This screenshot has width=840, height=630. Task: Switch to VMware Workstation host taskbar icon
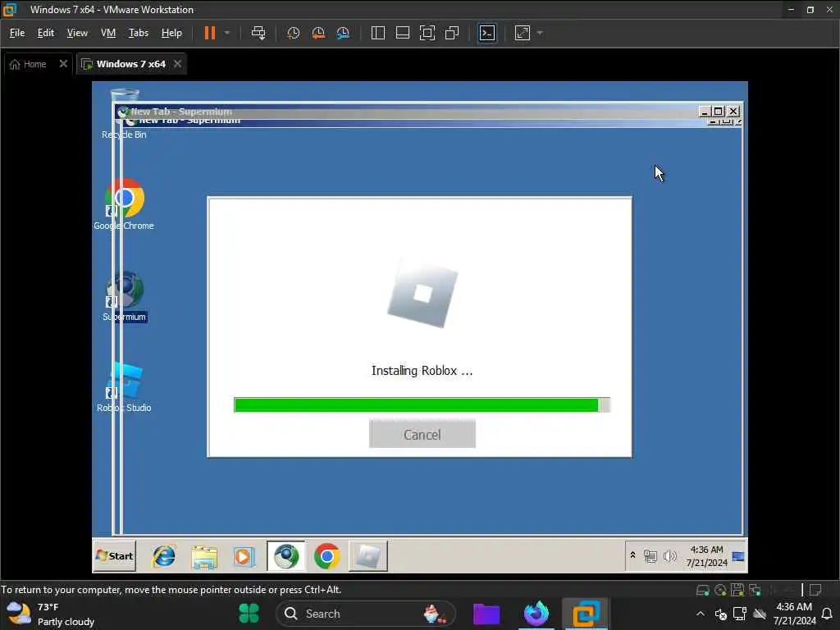586,614
